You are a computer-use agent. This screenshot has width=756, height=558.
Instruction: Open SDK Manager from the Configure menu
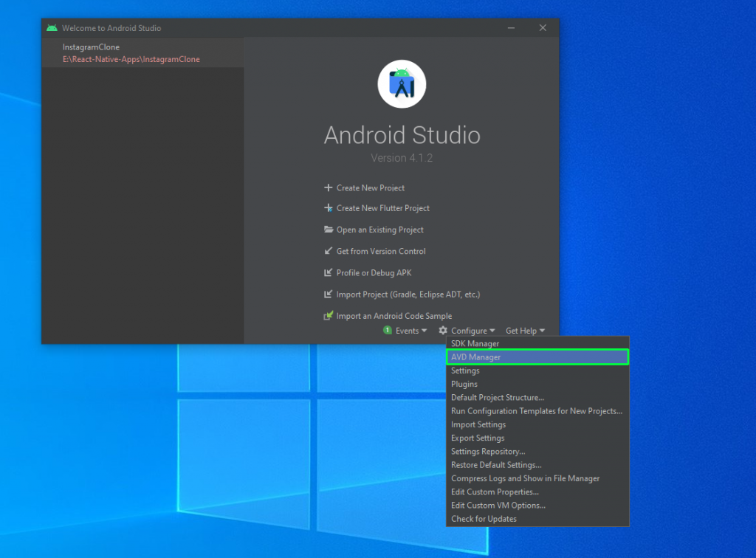point(537,343)
